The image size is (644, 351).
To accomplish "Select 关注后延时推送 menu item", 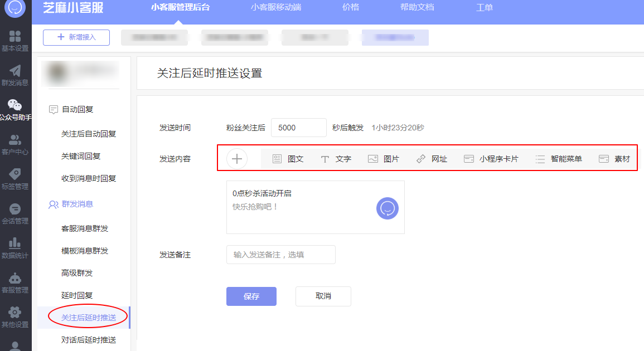I will 84,318.
